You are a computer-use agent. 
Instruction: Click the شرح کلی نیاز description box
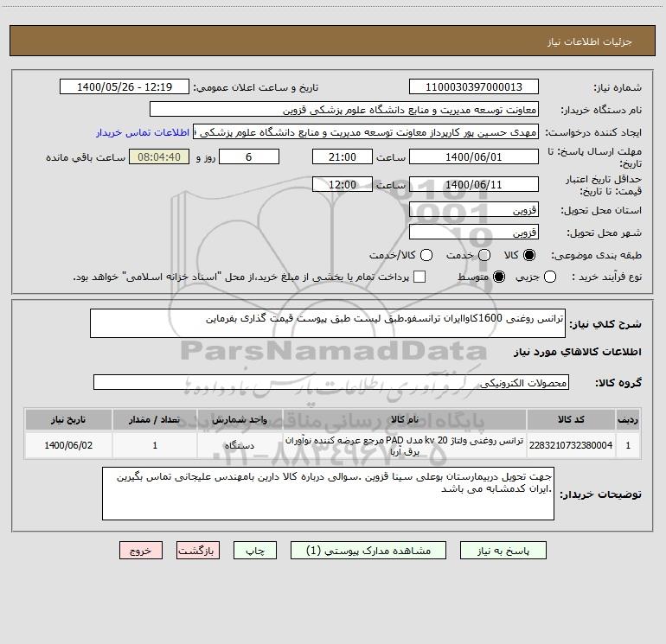328,323
